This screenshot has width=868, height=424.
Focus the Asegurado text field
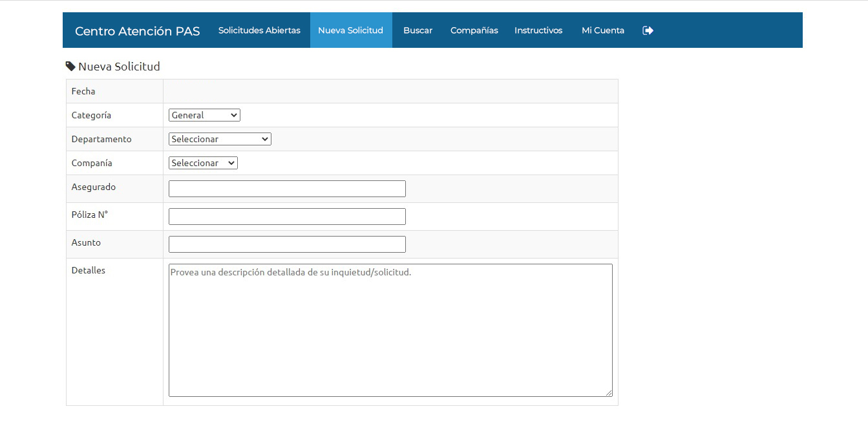[x=287, y=189]
